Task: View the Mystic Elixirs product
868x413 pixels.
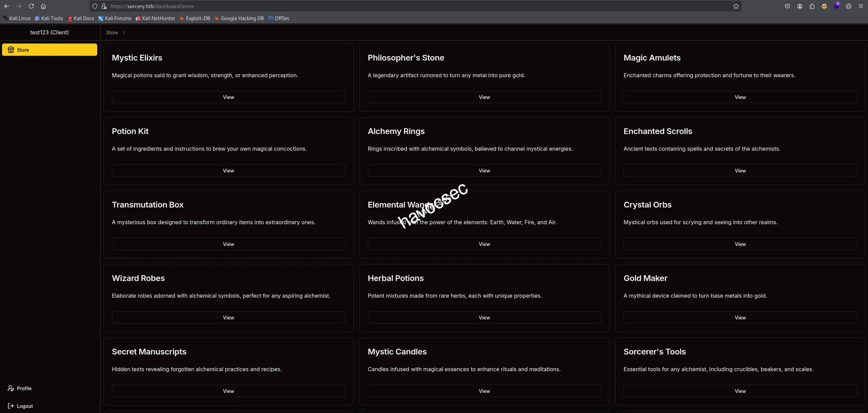Action: click(228, 97)
